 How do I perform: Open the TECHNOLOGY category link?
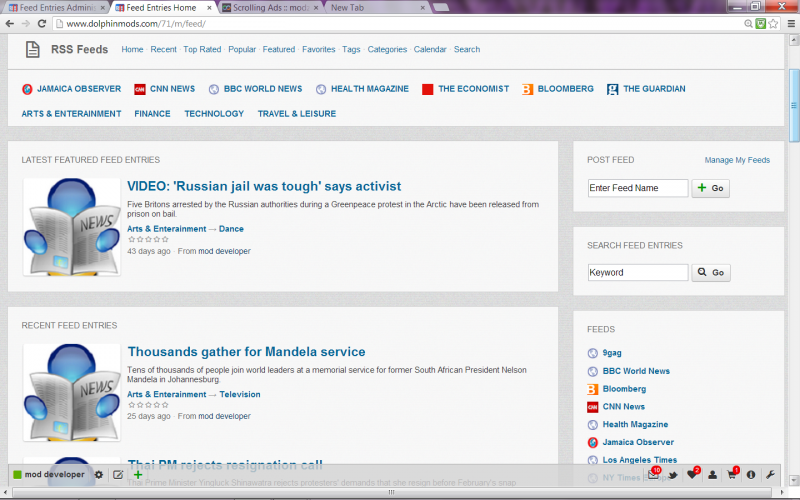pyautogui.click(x=214, y=114)
